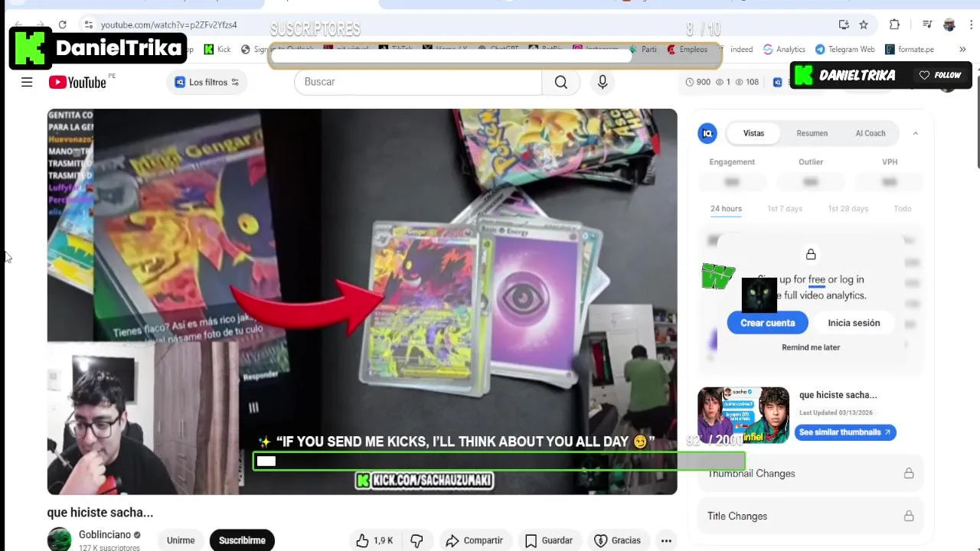Select the browser address bar URL
Image resolution: width=980 pixels, height=551 pixels.
pyautogui.click(x=168, y=25)
